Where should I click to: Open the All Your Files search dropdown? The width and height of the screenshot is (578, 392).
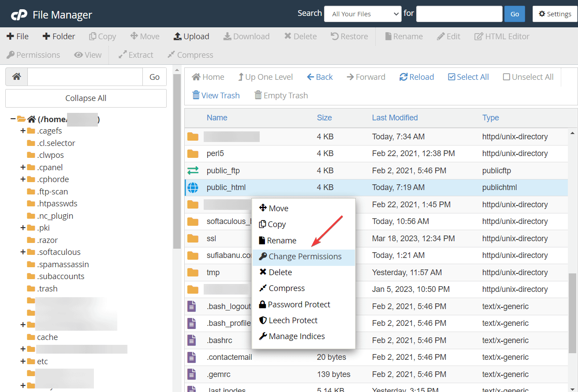[362, 14]
